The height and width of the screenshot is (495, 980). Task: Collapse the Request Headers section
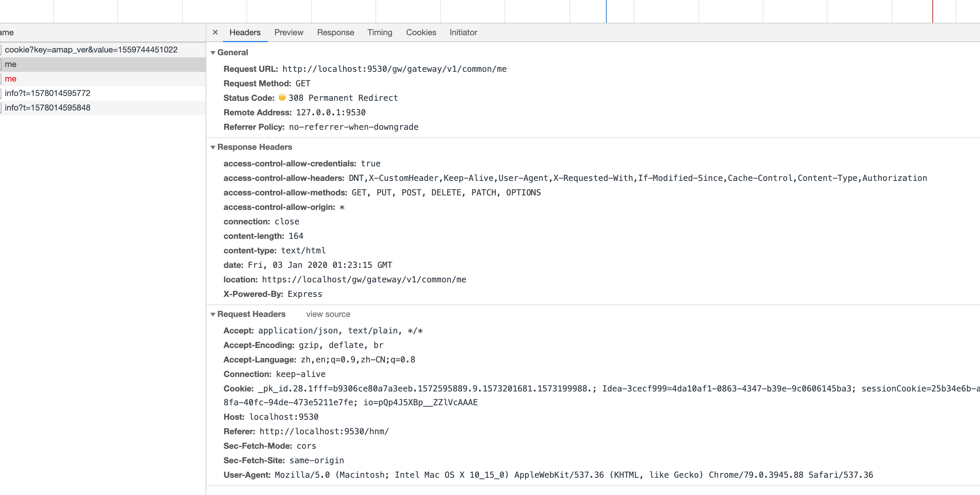(x=213, y=314)
